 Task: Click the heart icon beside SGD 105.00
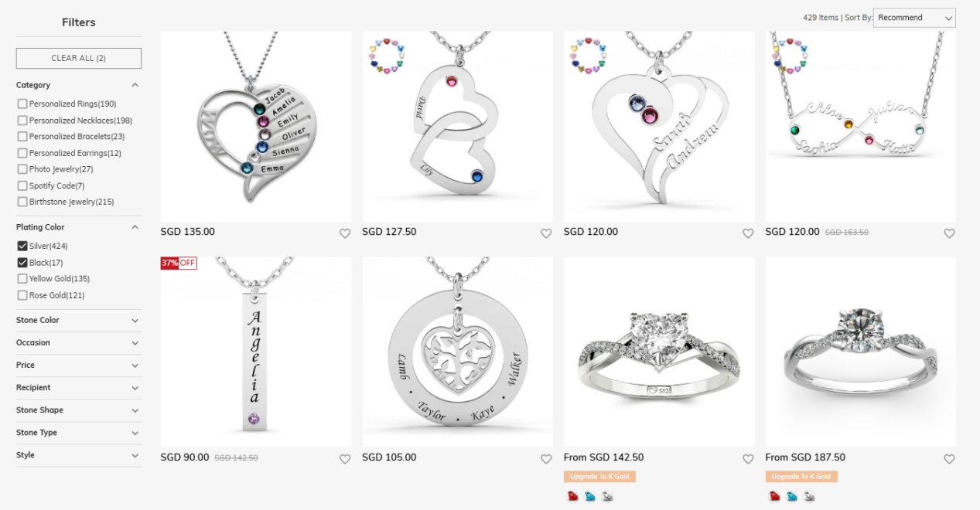point(546,459)
